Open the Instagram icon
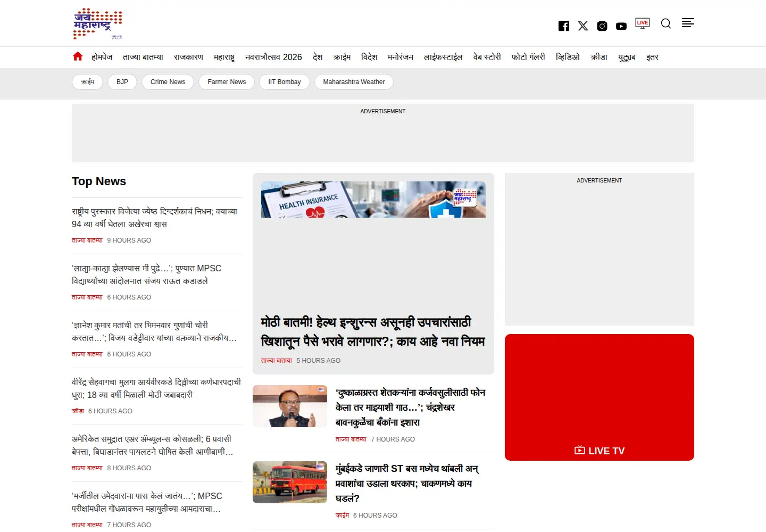 [x=602, y=26]
